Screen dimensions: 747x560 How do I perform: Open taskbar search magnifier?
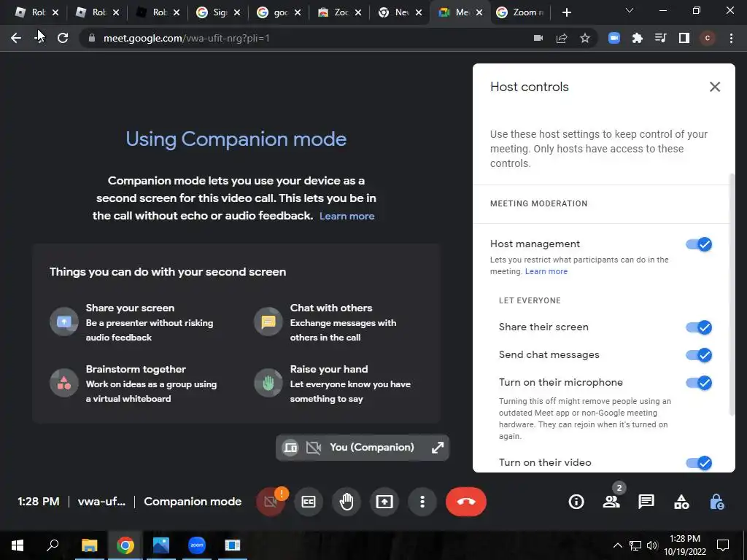click(x=53, y=545)
